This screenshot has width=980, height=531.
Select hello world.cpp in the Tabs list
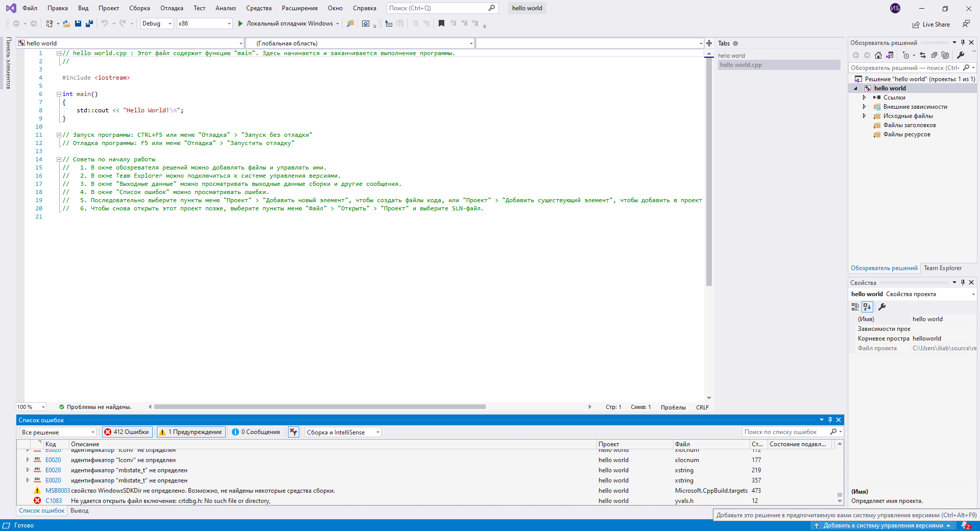tap(779, 65)
